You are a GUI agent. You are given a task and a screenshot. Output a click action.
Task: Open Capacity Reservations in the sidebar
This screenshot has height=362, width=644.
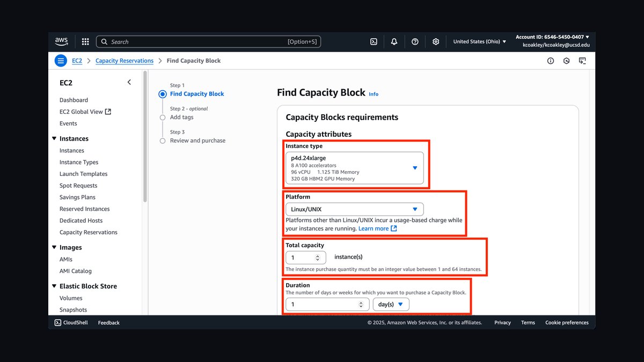point(89,232)
